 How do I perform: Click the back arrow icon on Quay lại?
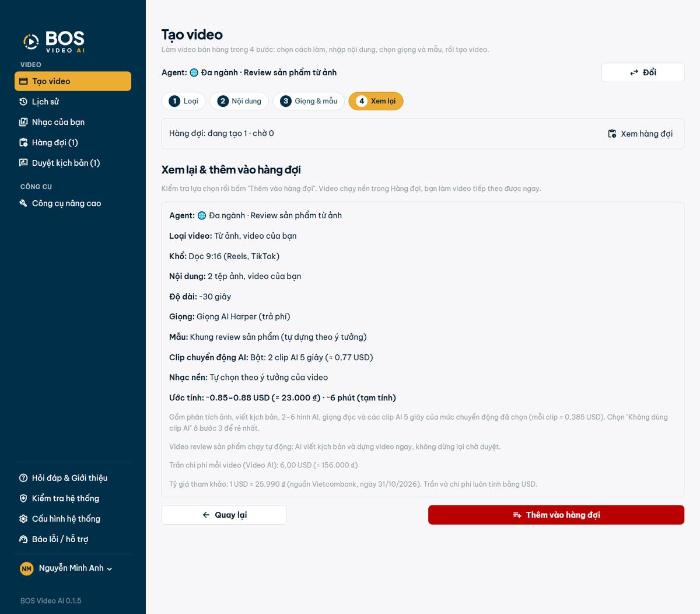point(206,515)
